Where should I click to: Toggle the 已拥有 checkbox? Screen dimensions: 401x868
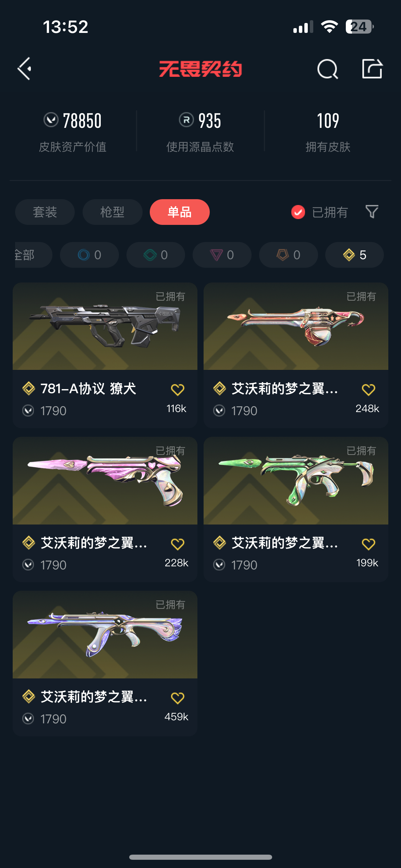pyautogui.click(x=298, y=212)
